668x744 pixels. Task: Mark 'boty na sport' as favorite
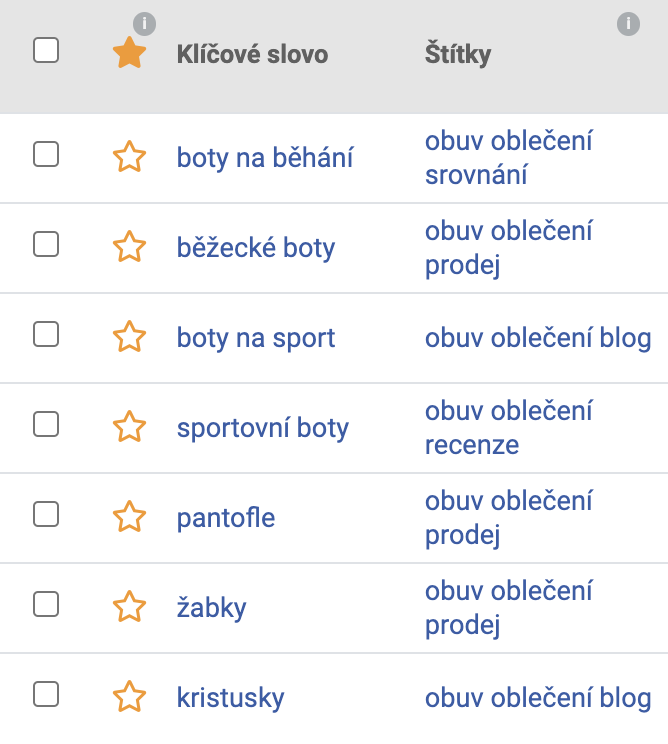click(129, 336)
